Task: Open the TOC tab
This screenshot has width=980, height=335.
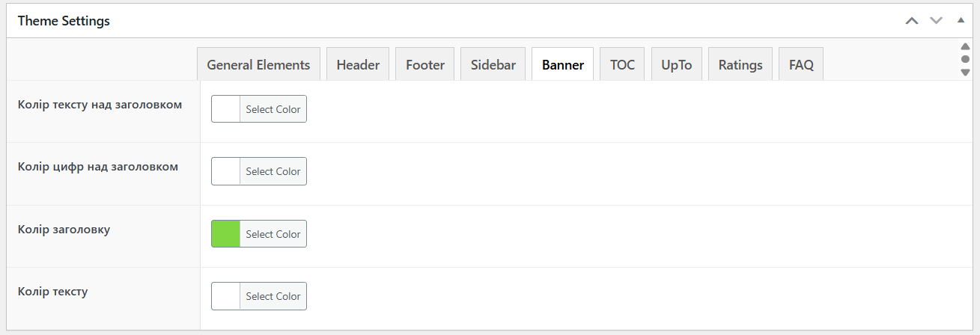Action: tap(622, 65)
